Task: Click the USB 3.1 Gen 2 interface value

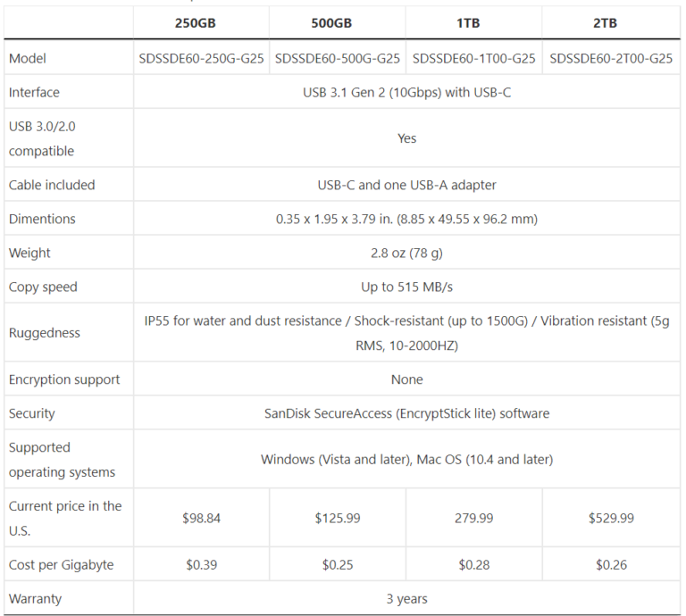Action: pos(406,92)
